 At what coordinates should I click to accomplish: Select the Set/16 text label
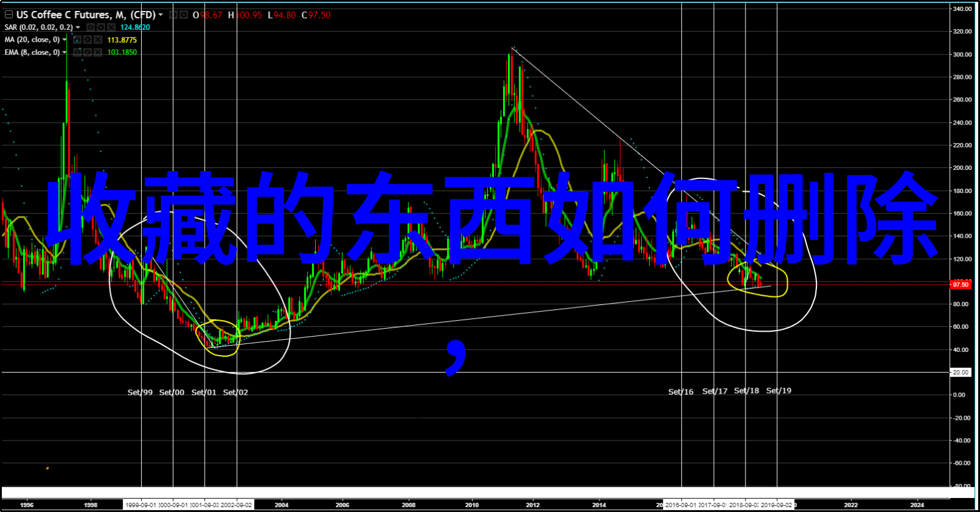(x=681, y=392)
